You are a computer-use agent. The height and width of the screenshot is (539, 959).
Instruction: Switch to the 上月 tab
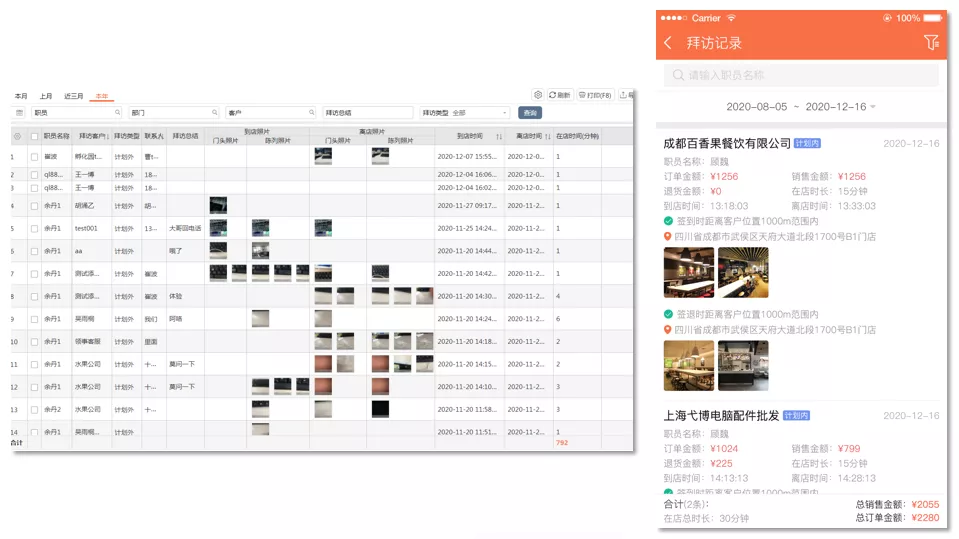tap(46, 96)
